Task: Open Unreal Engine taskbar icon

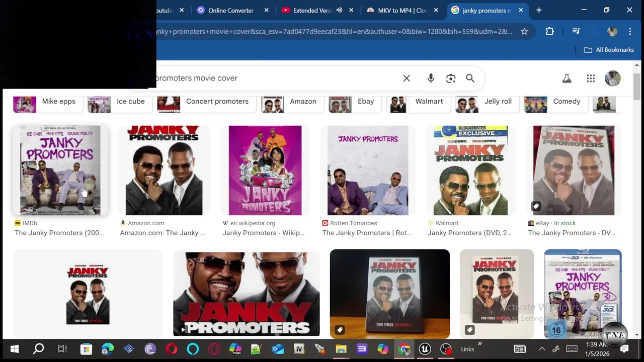Action: click(425, 349)
